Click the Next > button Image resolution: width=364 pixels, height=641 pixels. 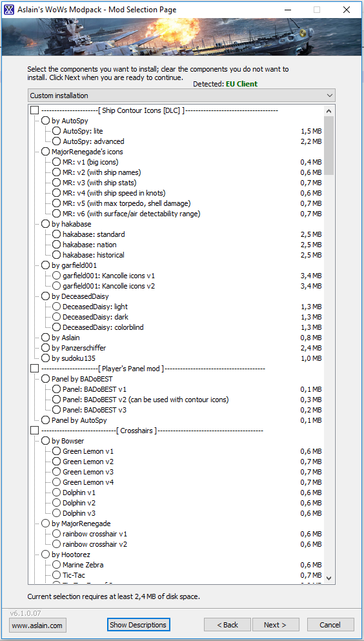276,625
